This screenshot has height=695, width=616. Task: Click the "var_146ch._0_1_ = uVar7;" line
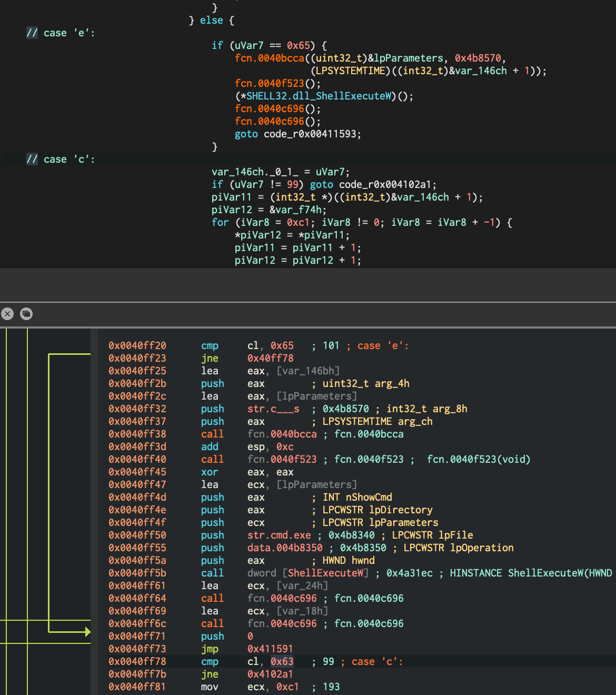281,172
